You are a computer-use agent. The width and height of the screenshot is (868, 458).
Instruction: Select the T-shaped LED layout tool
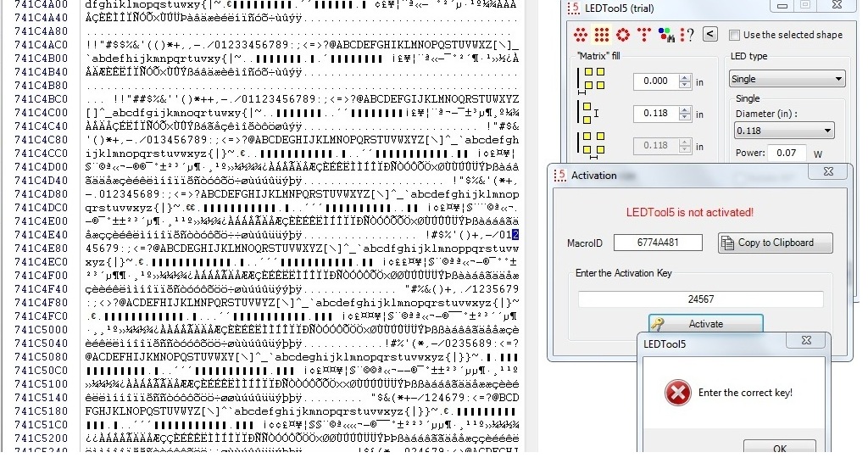pyautogui.click(x=644, y=35)
